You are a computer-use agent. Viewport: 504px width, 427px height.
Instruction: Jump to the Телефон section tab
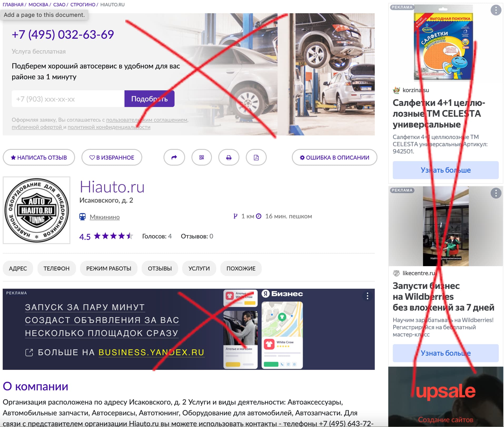pyautogui.click(x=57, y=268)
